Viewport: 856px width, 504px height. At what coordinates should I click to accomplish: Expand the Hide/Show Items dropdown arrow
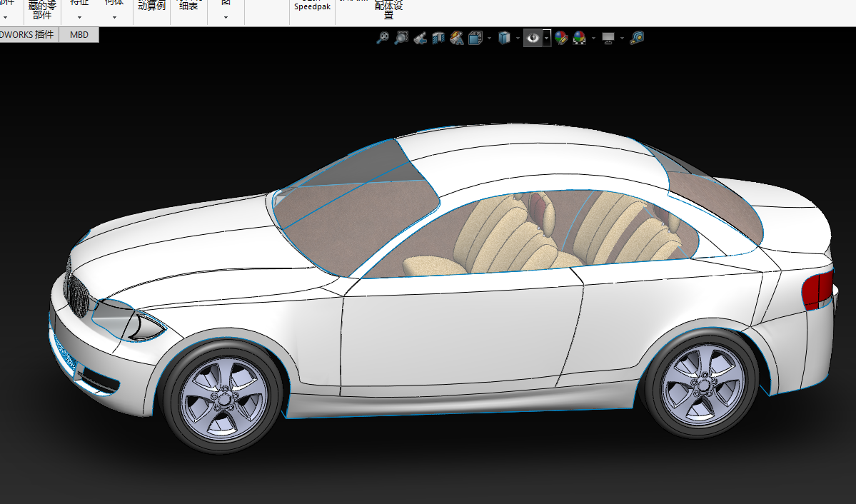tap(546, 38)
